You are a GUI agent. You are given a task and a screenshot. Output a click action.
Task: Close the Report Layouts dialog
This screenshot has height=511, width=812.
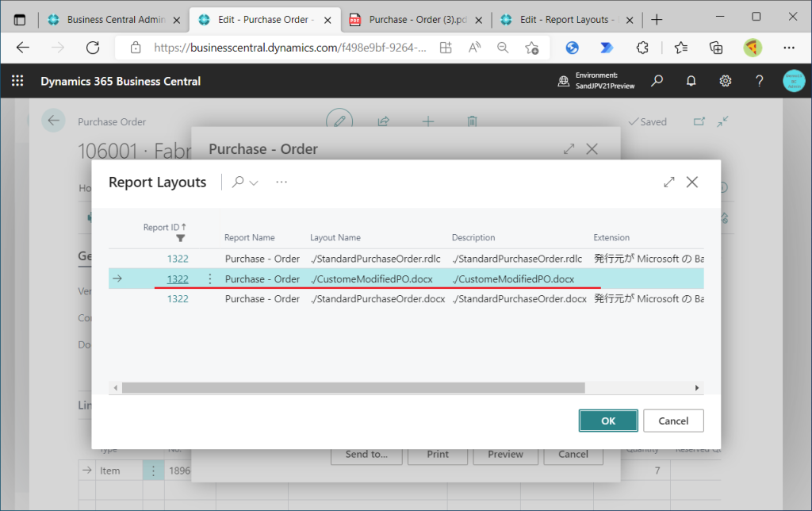point(691,182)
